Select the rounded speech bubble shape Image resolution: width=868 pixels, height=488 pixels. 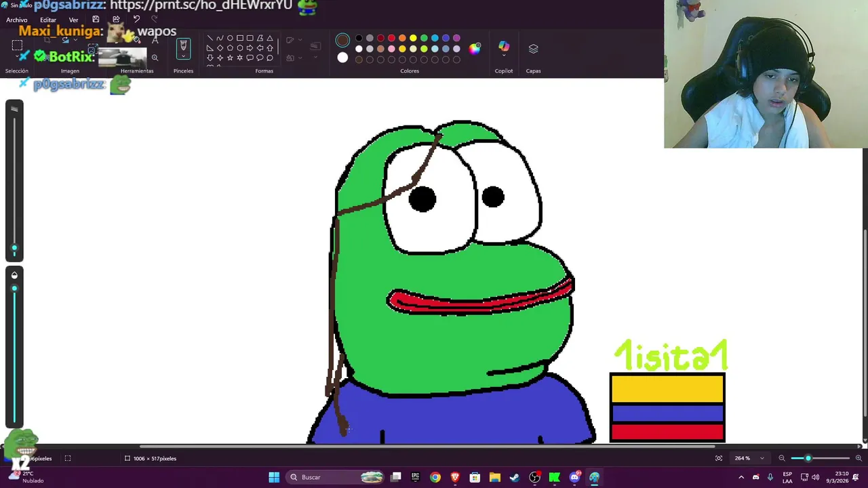click(x=250, y=58)
